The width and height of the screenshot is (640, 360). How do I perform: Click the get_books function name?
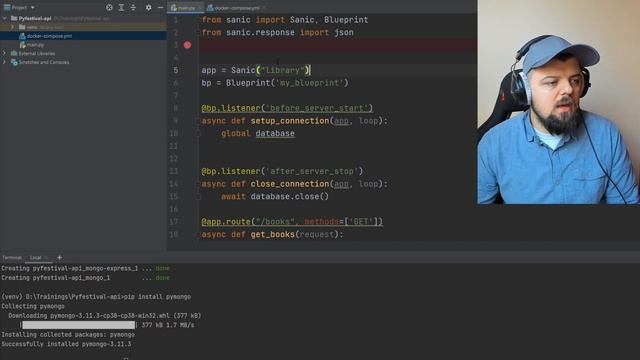(273, 234)
